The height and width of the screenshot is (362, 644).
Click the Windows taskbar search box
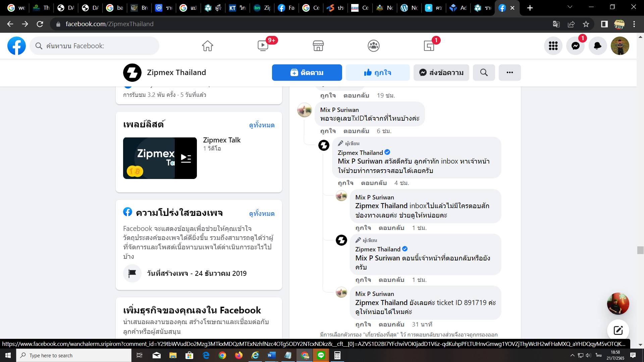tap(74, 355)
